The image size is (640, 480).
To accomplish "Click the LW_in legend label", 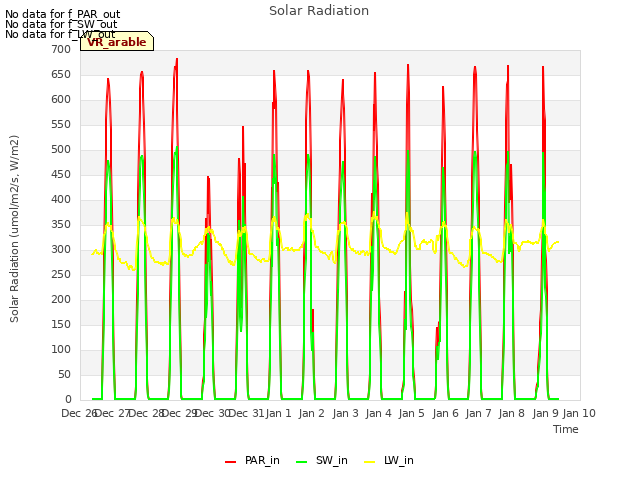I will click(399, 460).
